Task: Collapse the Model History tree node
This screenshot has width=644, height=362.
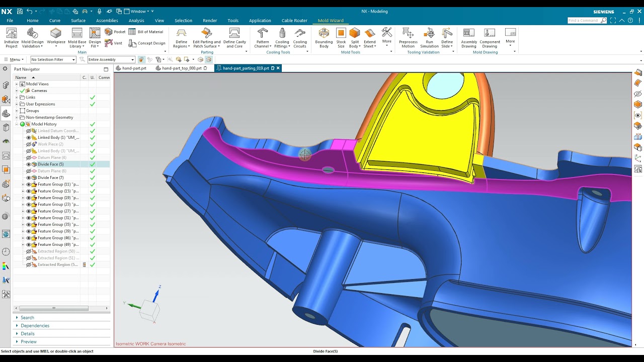Action: tap(17, 124)
